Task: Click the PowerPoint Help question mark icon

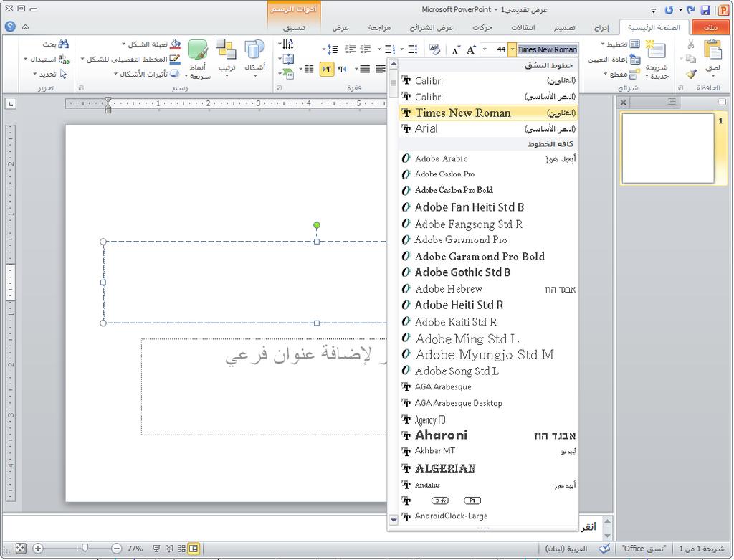Action: tap(10, 27)
